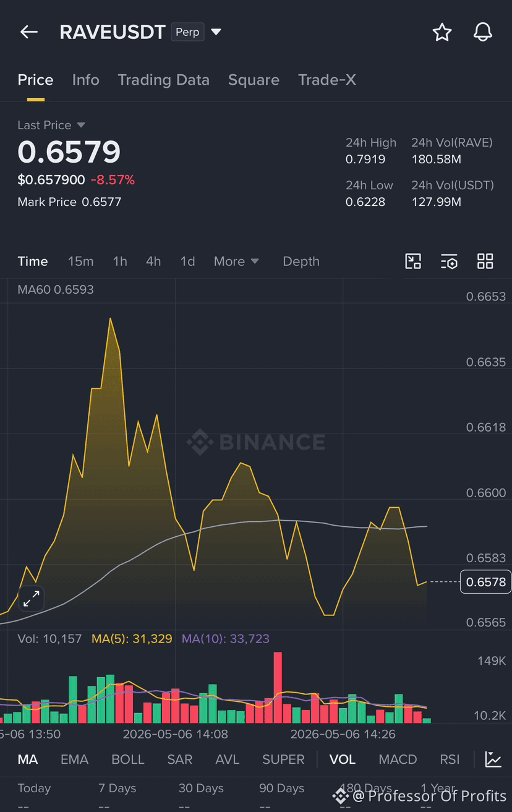Viewport: 512px width, 812px height.
Task: Toggle the MA indicator
Action: [27, 759]
